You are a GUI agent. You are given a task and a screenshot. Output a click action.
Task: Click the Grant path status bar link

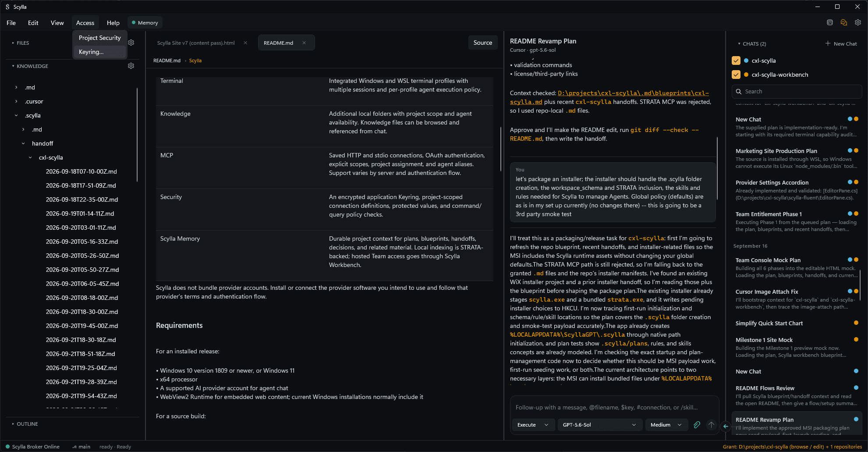click(x=792, y=447)
